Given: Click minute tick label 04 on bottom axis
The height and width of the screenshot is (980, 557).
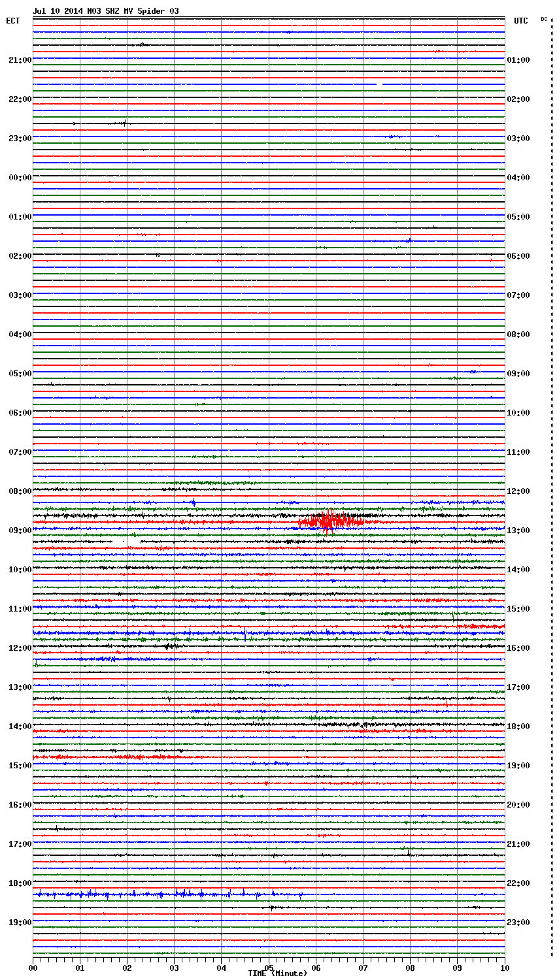Looking at the screenshot, I should click(221, 968).
